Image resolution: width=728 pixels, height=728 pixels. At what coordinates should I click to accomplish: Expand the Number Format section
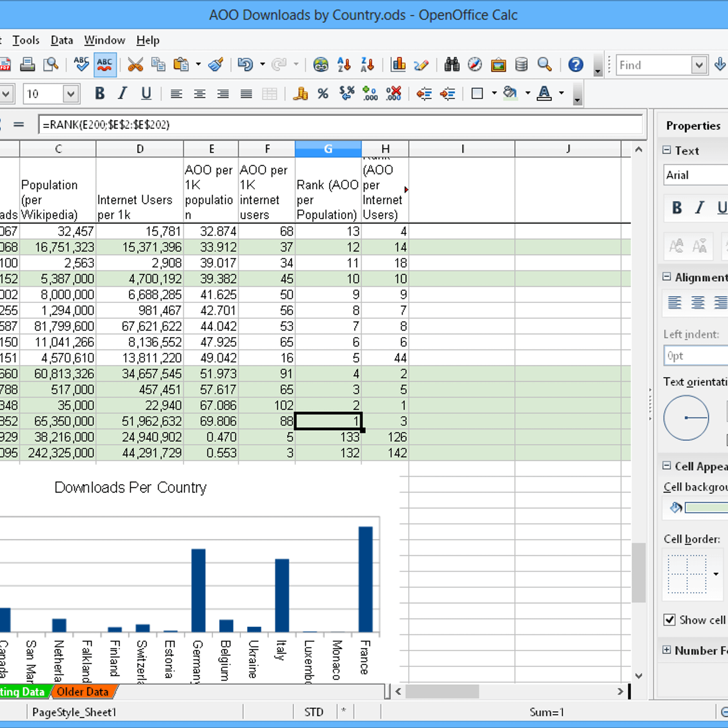point(667,650)
